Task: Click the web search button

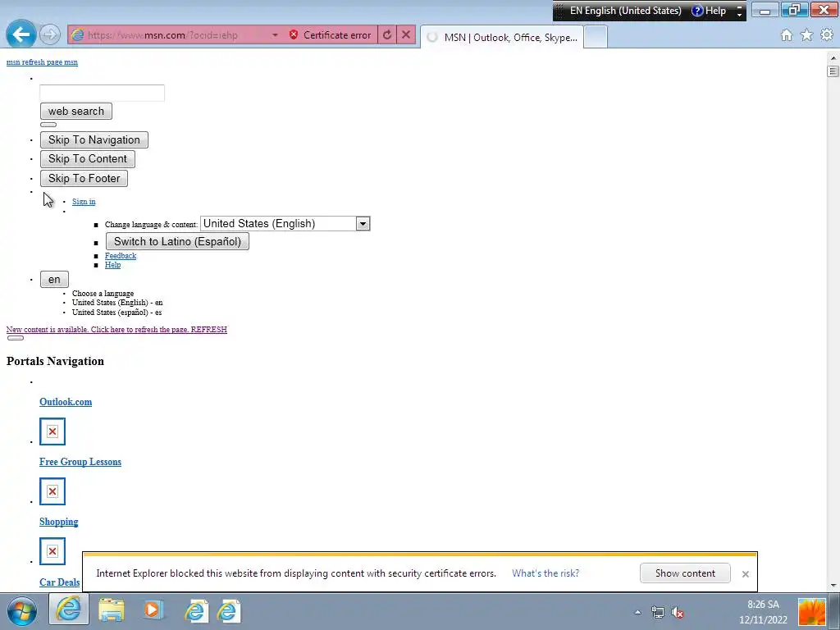Action: pos(76,112)
